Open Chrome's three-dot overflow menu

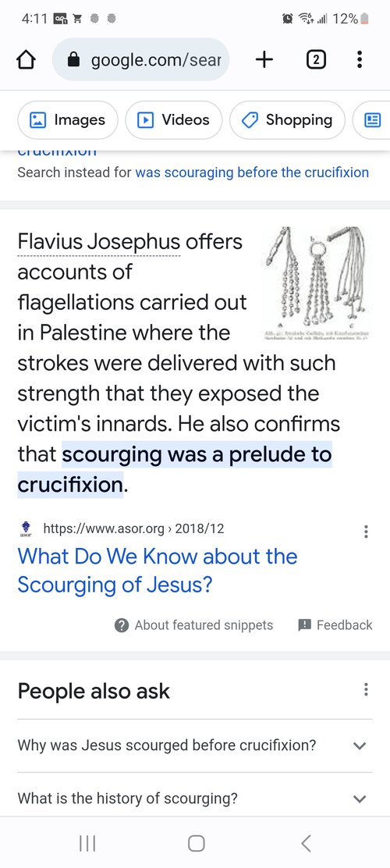pos(360,59)
